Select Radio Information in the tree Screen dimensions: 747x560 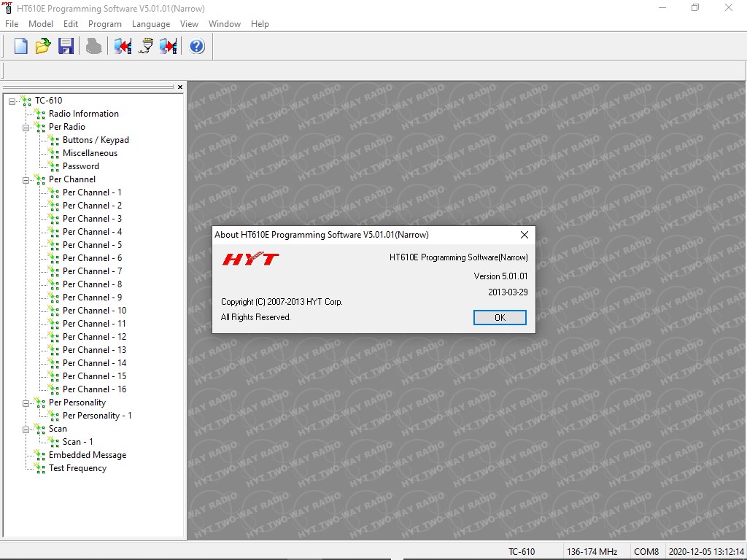point(84,114)
